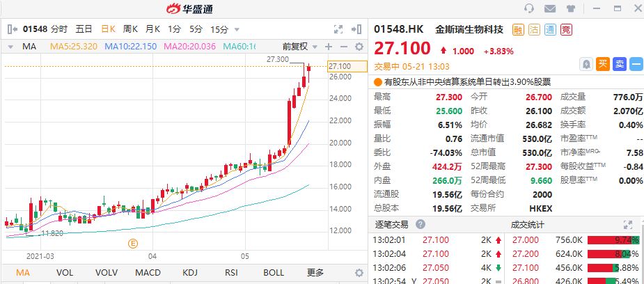Viewport: 644px width, 284px height.
Task: Click the 委比 value -74.03%
Action: click(x=446, y=152)
